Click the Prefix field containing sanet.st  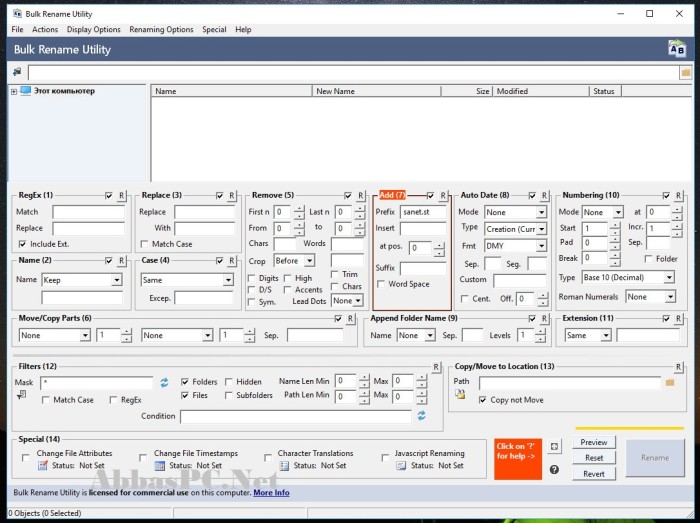click(423, 212)
